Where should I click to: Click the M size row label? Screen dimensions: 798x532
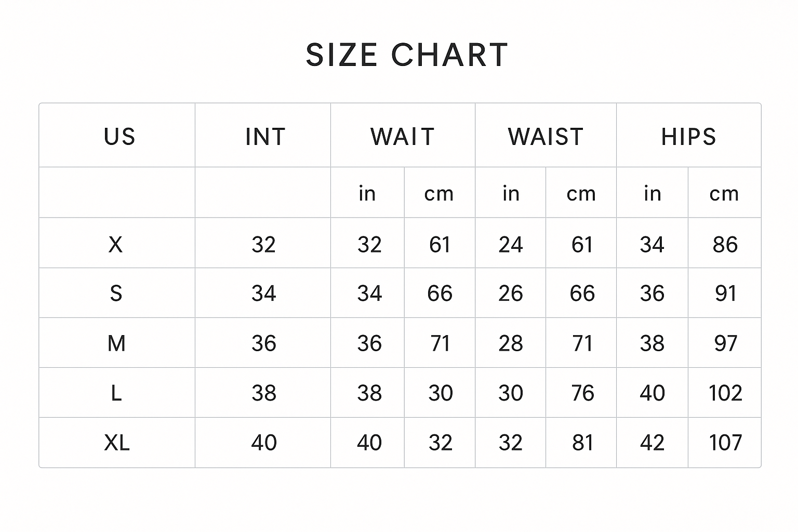pos(116,343)
